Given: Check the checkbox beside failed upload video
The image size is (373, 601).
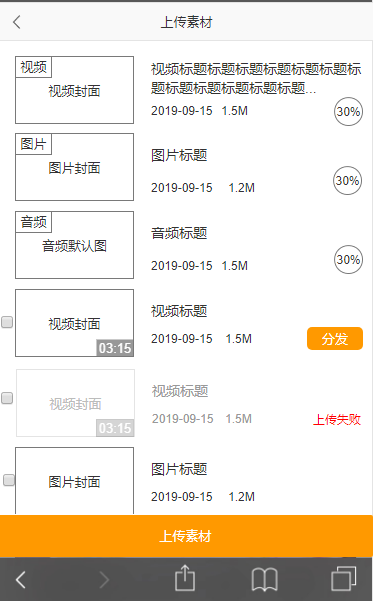Looking at the screenshot, I should 7,398.
